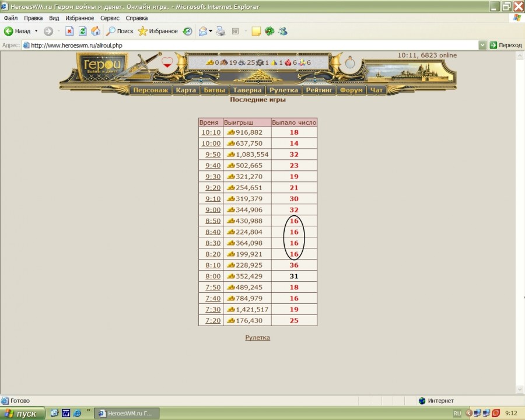Click the Интернет zone status indicator
Screen dimensions: 525x420
click(436, 401)
